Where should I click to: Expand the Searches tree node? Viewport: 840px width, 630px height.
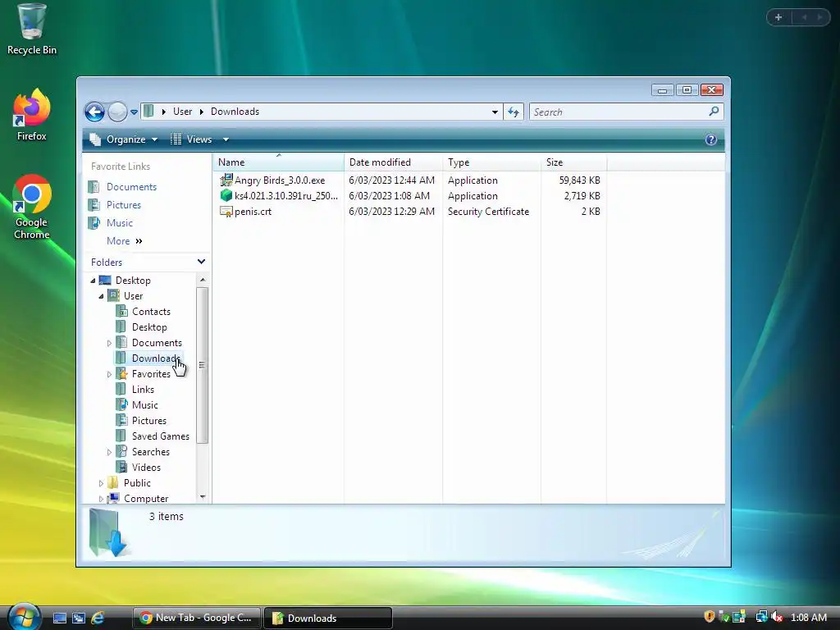point(109,452)
